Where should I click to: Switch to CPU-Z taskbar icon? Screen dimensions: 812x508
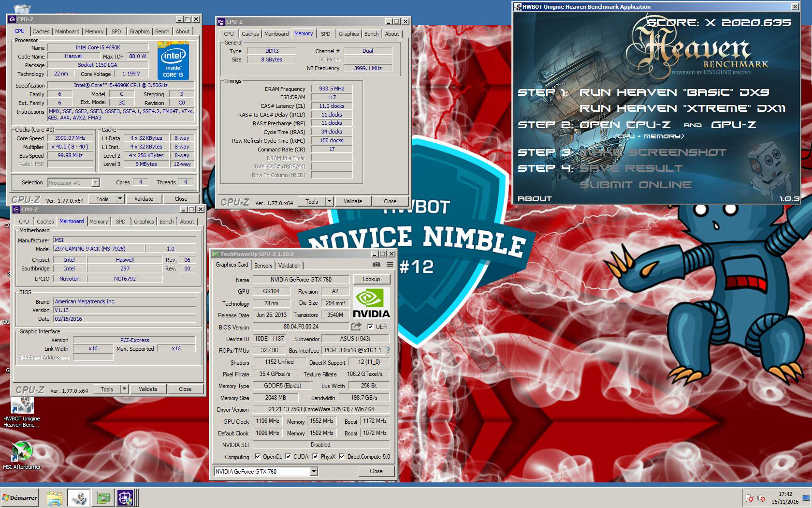126,498
